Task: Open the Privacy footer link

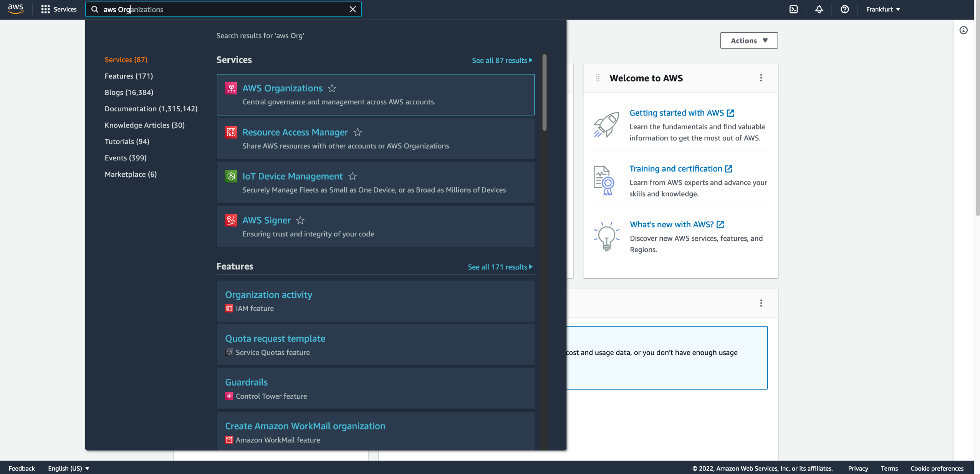Action: pos(858,469)
